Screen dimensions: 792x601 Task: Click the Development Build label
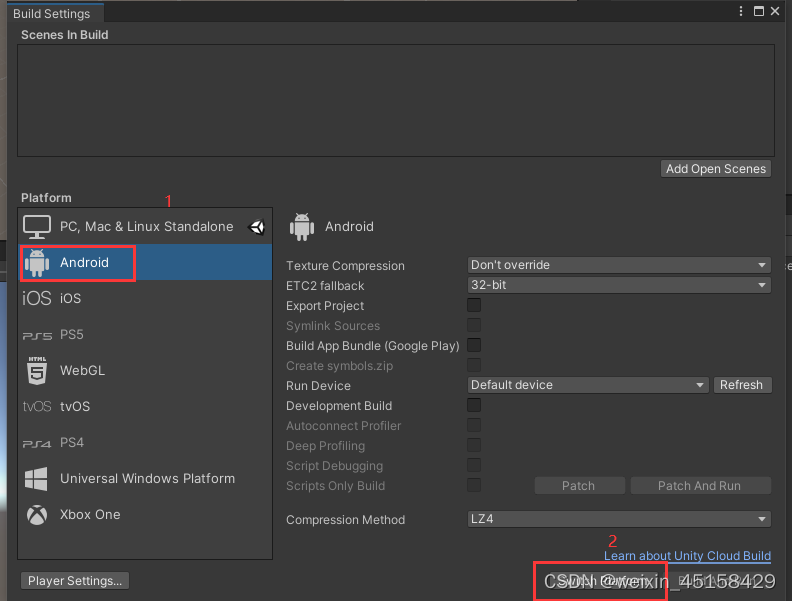point(339,406)
